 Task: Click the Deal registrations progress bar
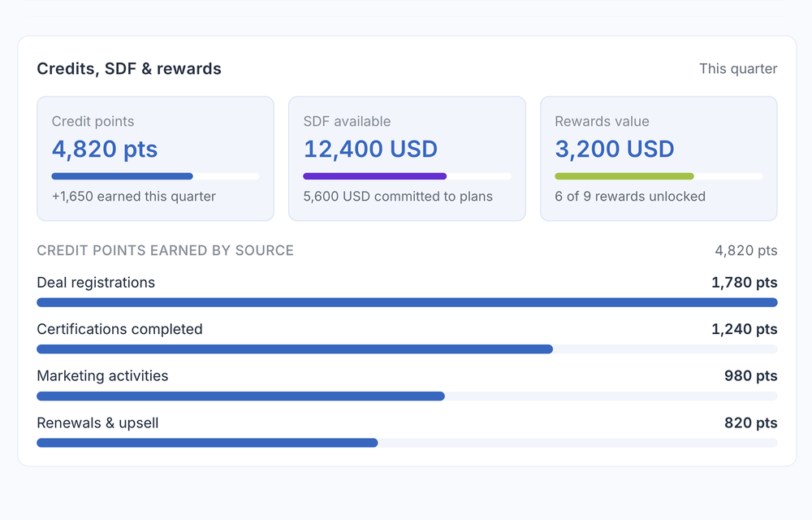407,302
